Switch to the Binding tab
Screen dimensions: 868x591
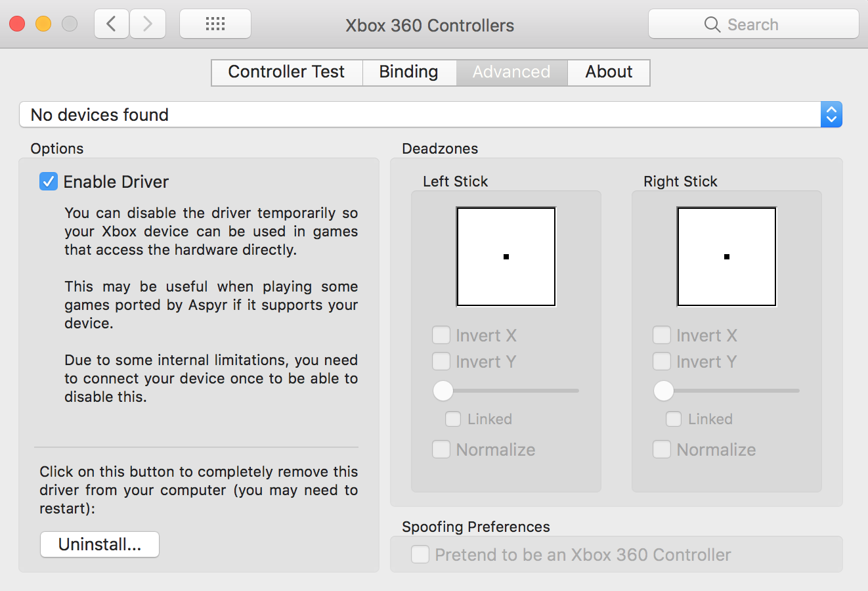coord(408,72)
